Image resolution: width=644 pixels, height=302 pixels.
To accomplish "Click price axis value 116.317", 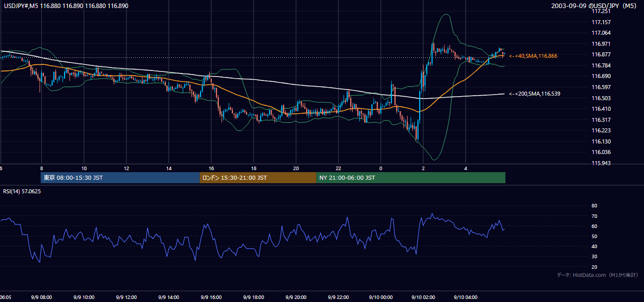I will 601,120.
